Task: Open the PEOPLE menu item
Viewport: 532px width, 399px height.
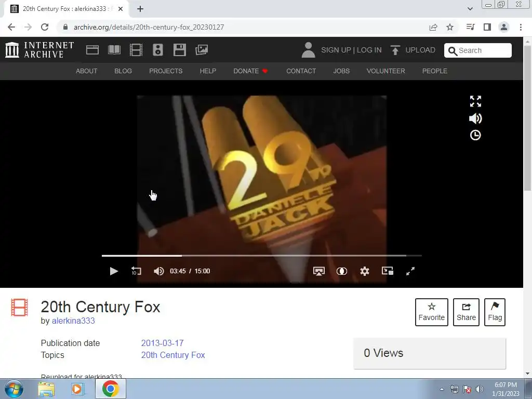Action: pos(435,71)
